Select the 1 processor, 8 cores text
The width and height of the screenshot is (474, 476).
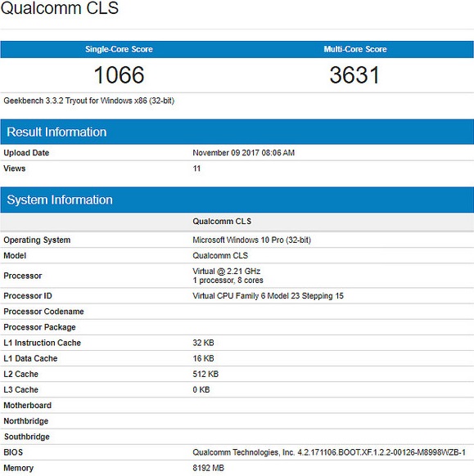(228, 281)
